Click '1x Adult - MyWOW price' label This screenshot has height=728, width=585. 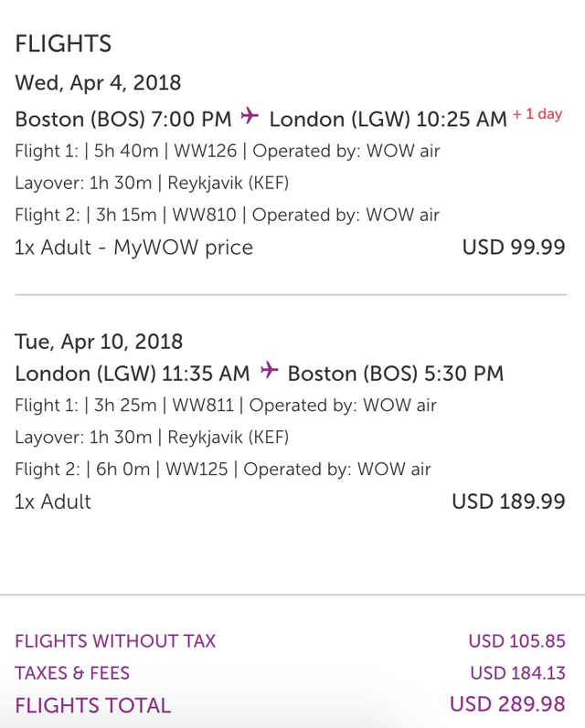pos(133,248)
